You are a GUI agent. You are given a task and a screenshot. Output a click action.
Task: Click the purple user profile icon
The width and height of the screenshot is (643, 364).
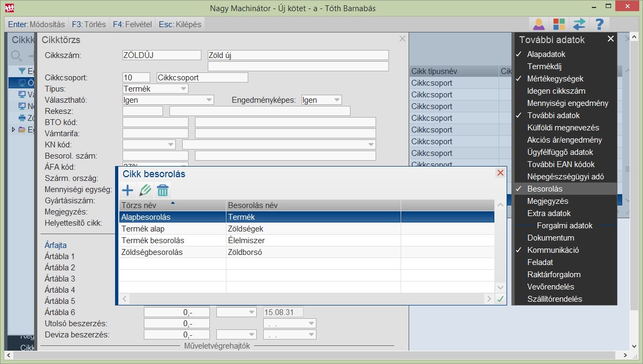[539, 24]
